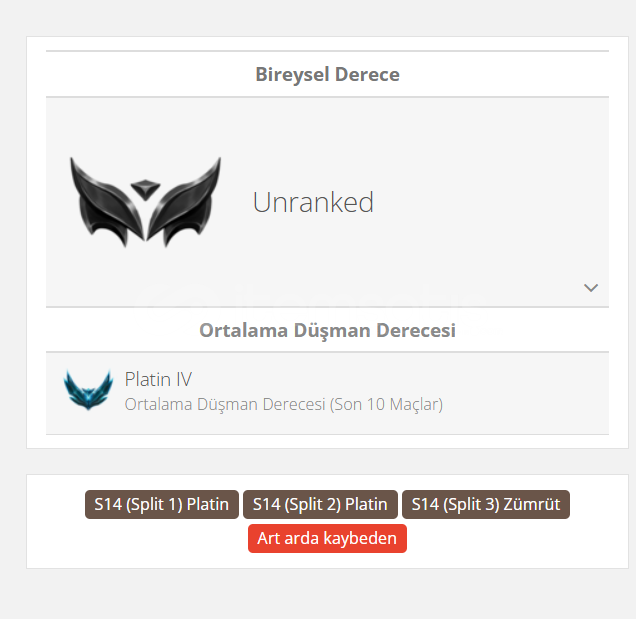Click the black Unranked rank emblem
This screenshot has height=619, width=636.
[x=145, y=202]
